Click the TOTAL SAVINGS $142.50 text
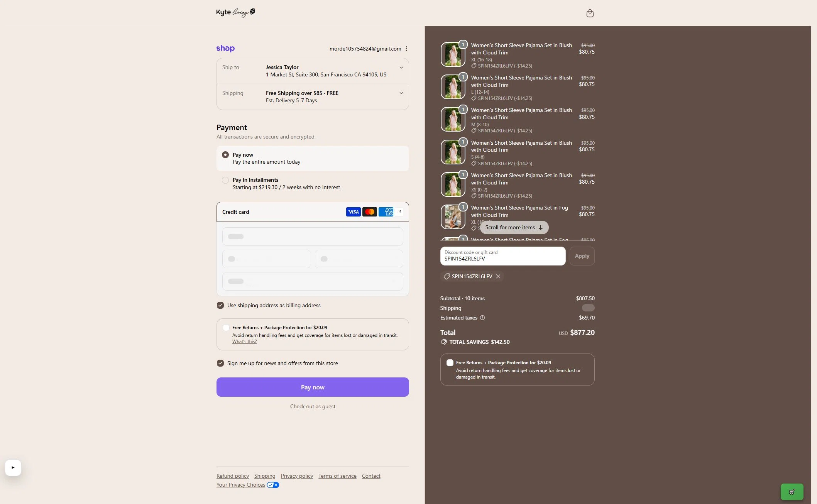 point(479,342)
